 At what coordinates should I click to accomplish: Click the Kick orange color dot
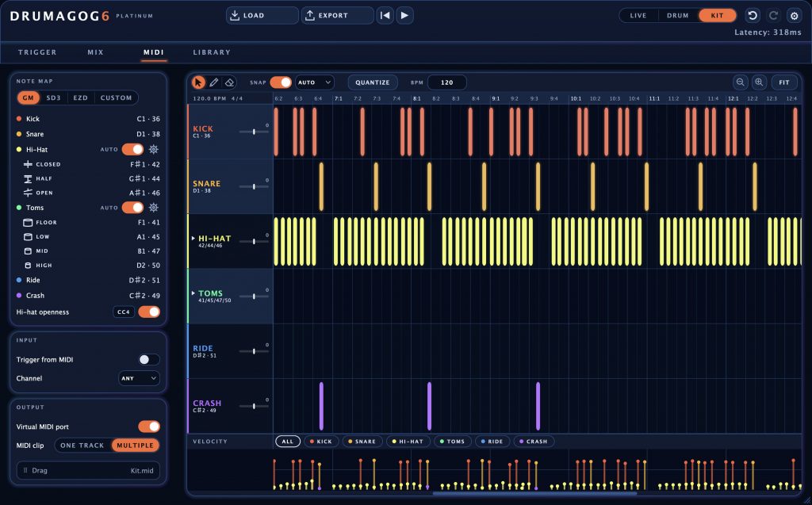coord(19,119)
